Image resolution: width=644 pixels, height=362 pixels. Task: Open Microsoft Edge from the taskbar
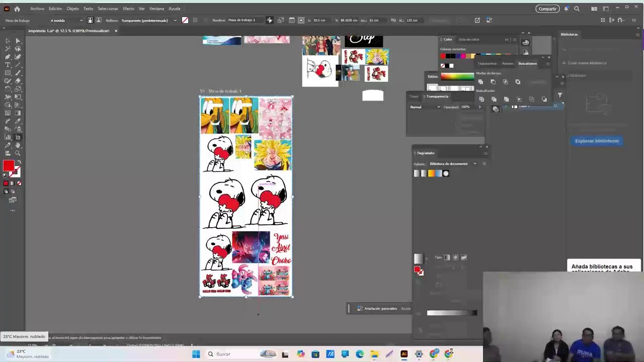click(360, 354)
